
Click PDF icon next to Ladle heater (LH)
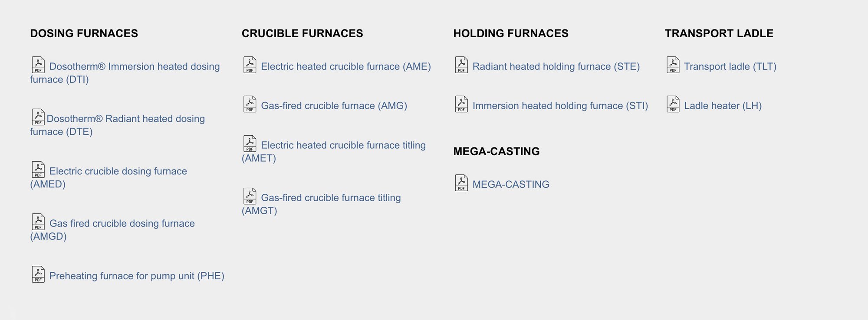(x=673, y=104)
